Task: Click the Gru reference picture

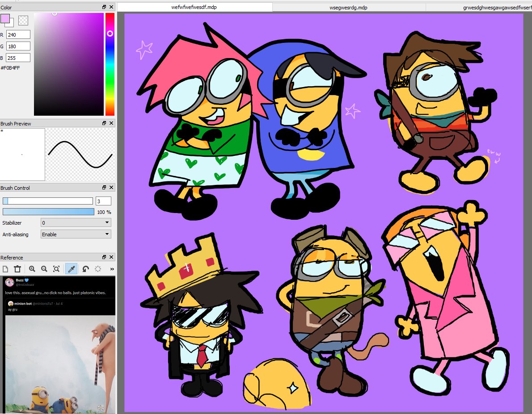Action: click(60, 364)
